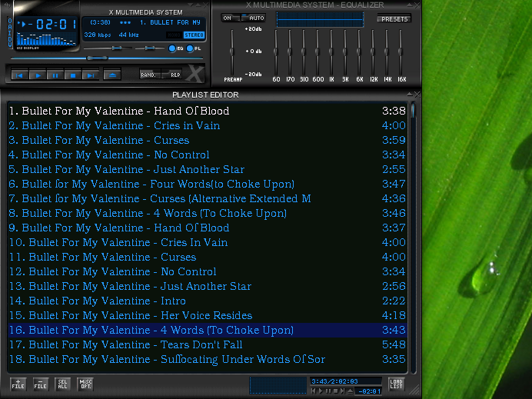The width and height of the screenshot is (532, 399).
Task: Click the D double-size letter in clutterbar
Action: [10, 38]
